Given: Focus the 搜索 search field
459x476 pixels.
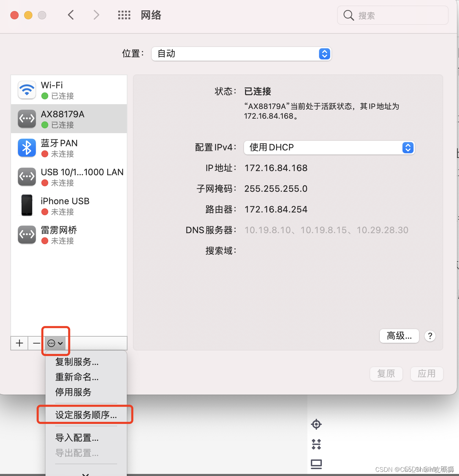Looking at the screenshot, I should (x=393, y=16).
